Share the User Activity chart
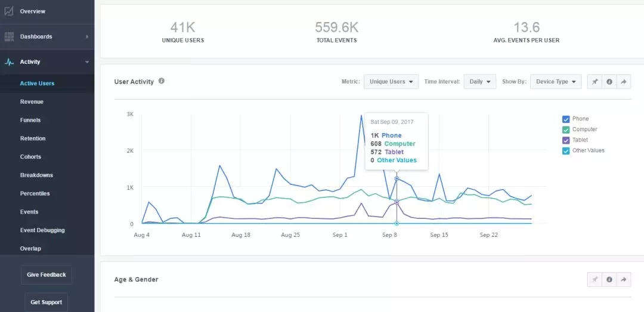This screenshot has height=312, width=644. click(624, 82)
